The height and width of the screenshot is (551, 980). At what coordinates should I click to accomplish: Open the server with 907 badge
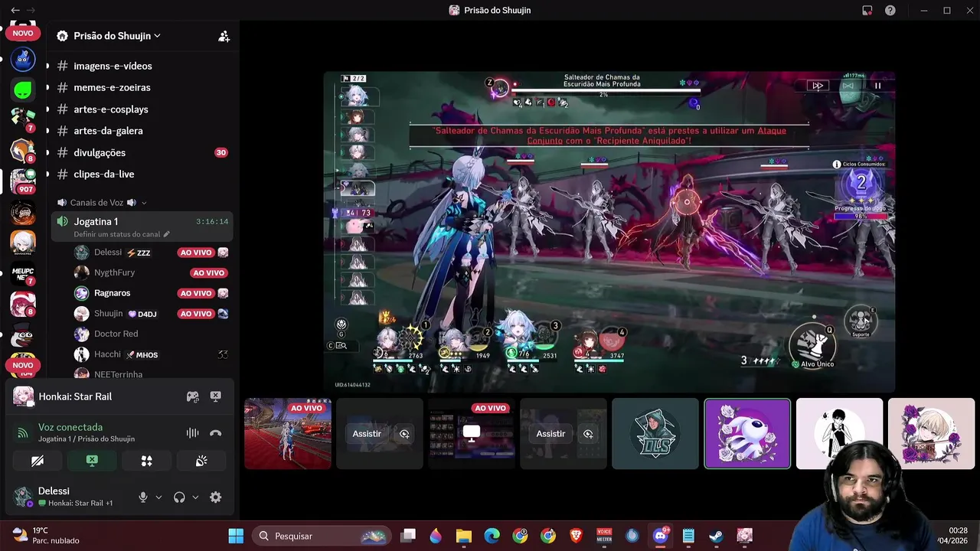(23, 181)
